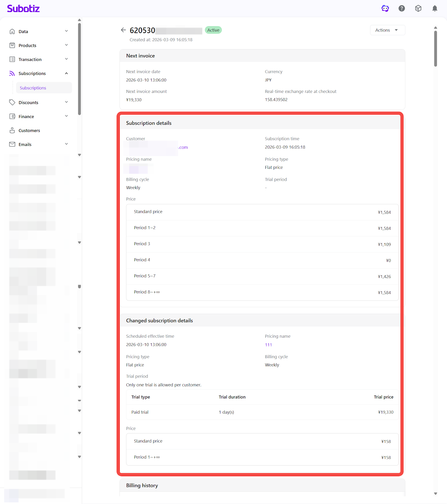Expand the Finance menu chevron

tap(67, 116)
